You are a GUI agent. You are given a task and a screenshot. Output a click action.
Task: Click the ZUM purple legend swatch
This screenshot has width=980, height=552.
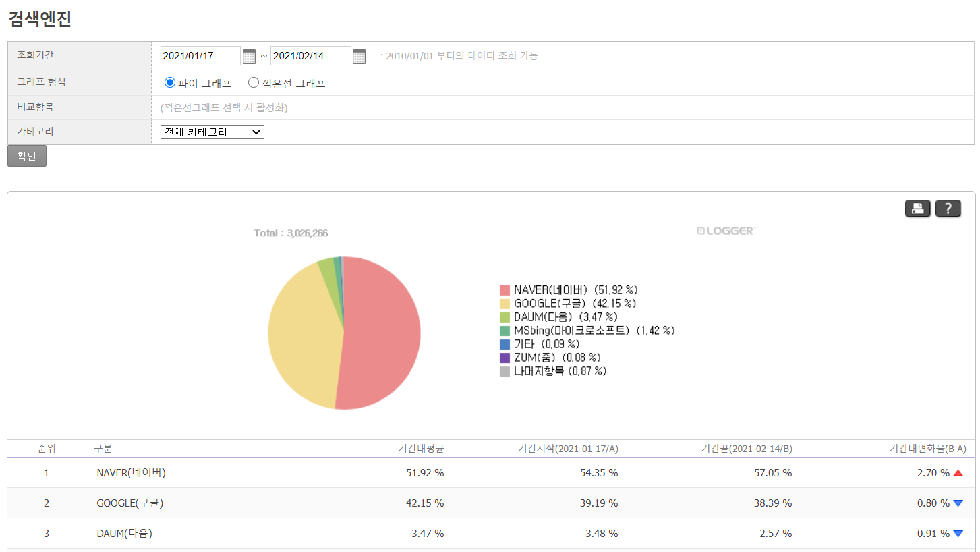click(505, 358)
